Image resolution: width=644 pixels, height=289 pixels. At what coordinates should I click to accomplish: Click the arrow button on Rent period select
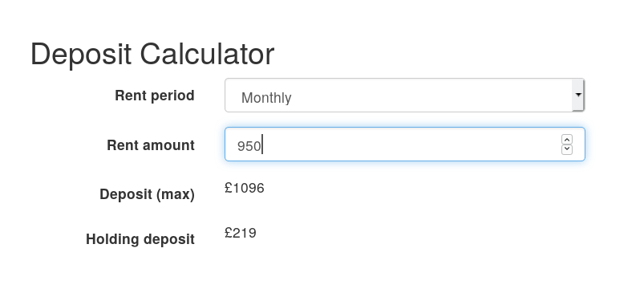click(578, 95)
